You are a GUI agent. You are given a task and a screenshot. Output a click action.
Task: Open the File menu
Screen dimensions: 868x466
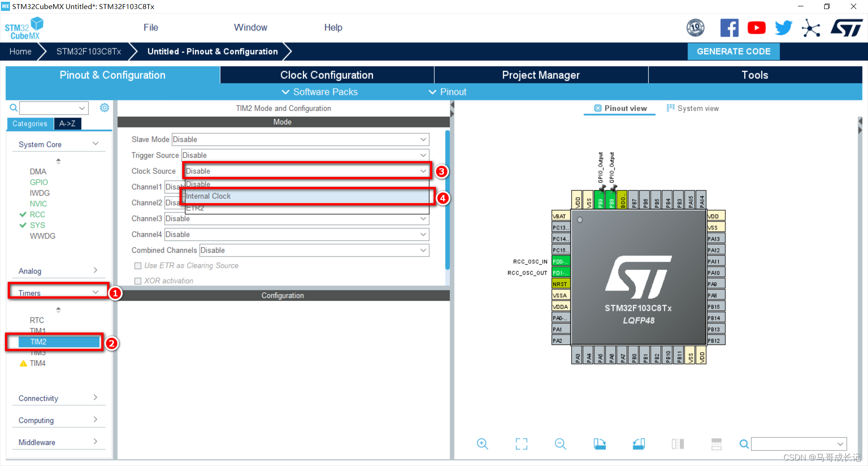pos(151,28)
